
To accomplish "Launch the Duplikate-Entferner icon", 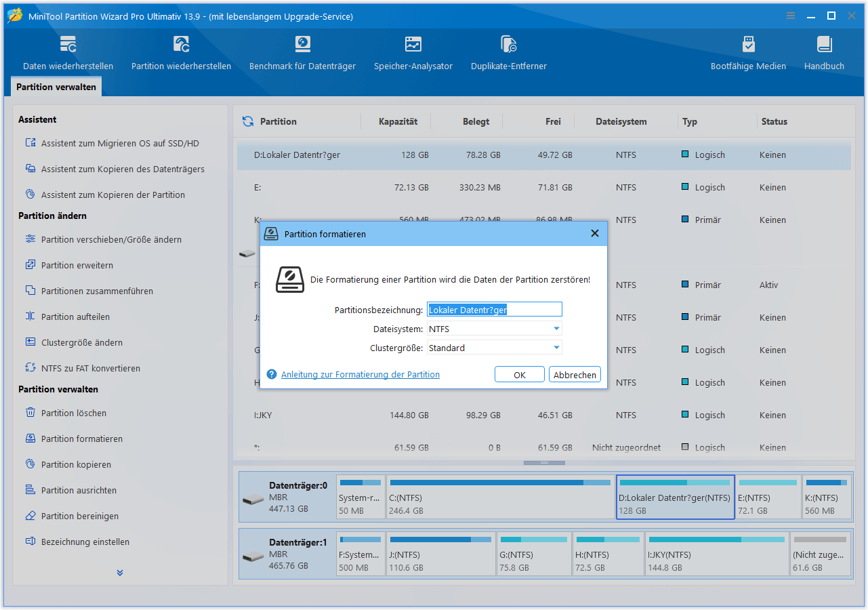I will click(509, 45).
